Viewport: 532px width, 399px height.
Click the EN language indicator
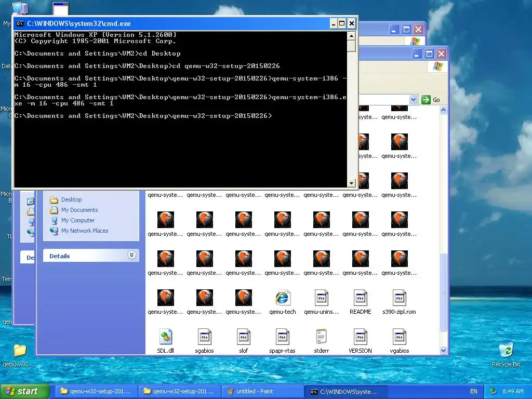point(474,391)
